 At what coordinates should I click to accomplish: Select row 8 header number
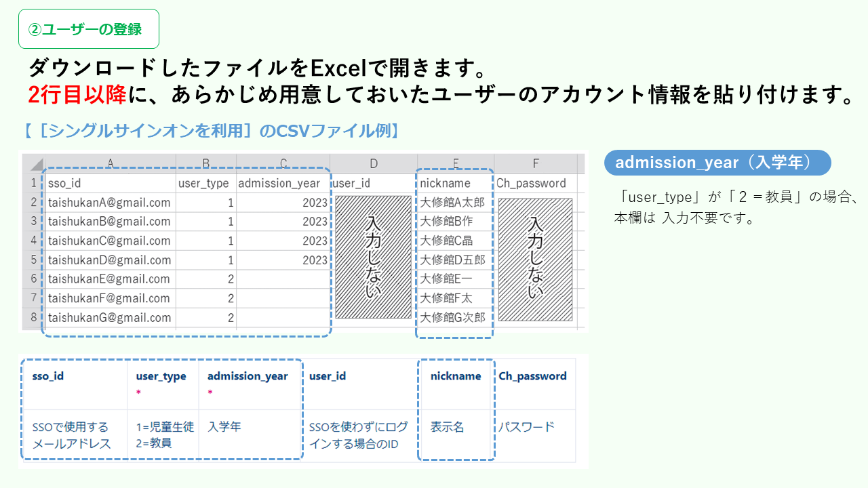(x=34, y=317)
